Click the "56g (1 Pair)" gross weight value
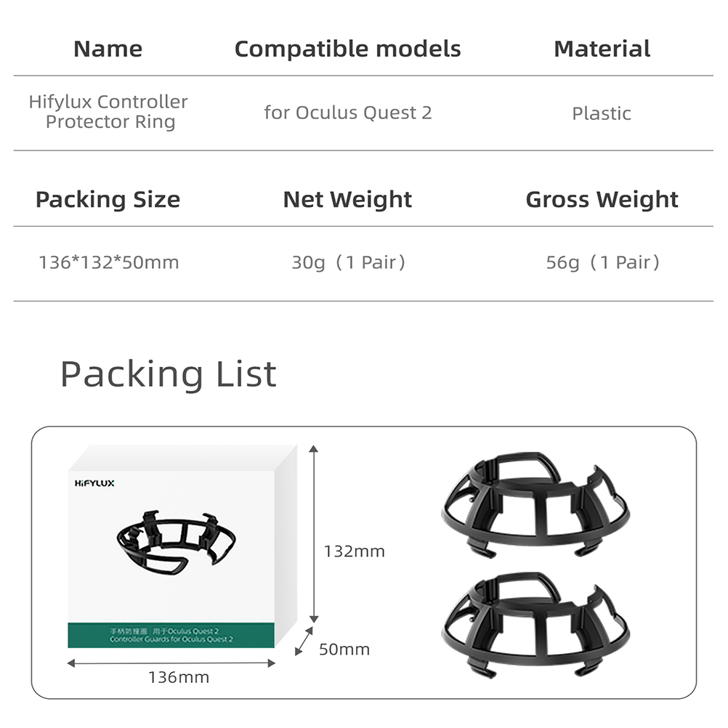This screenshot has width=728, height=728. click(602, 262)
